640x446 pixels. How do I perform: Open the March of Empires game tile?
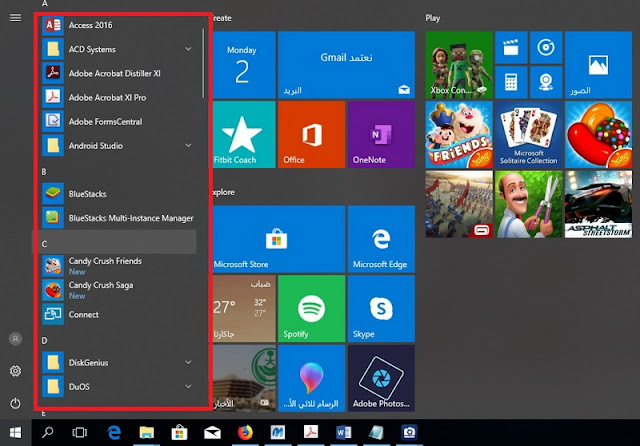point(459,204)
